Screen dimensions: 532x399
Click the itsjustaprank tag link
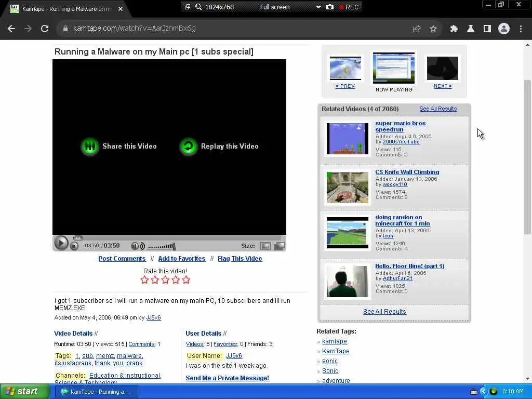coord(73,363)
